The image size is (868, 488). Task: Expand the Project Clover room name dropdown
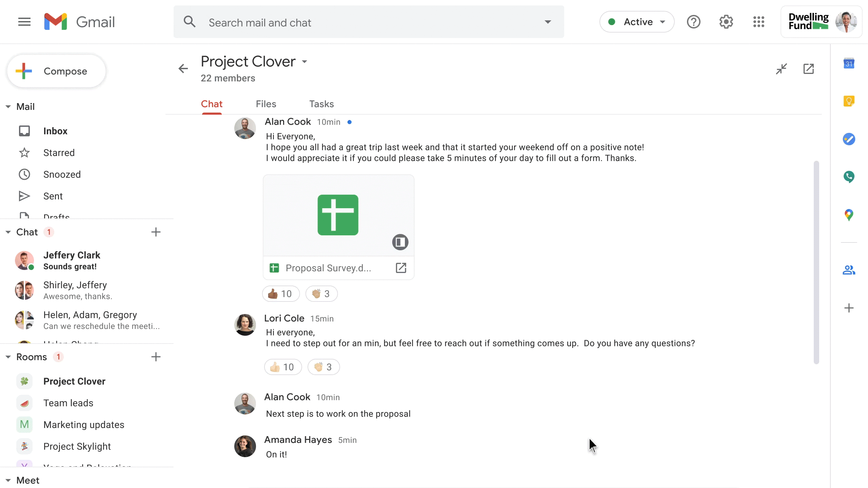(x=304, y=62)
